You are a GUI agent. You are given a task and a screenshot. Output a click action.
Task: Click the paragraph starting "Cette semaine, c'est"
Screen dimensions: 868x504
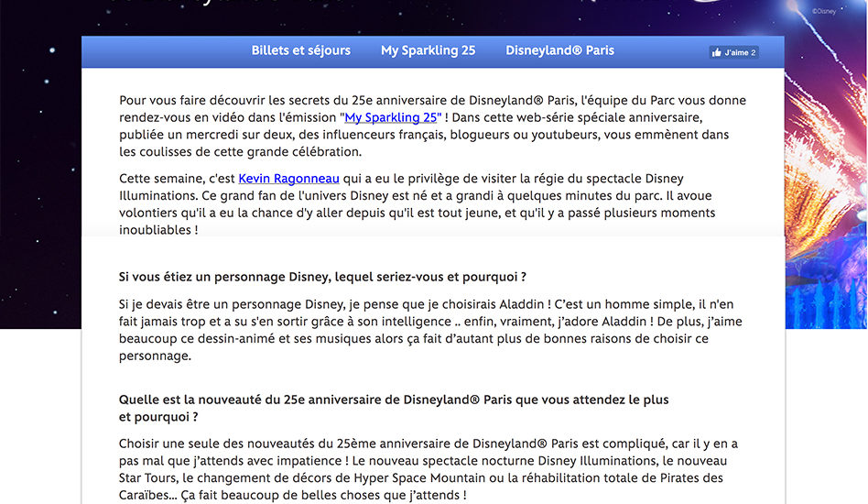[417, 203]
